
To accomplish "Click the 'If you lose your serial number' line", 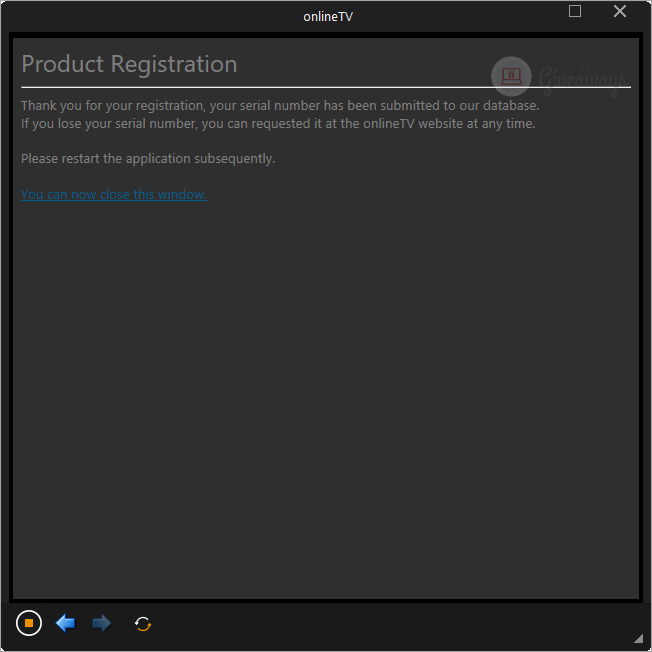I will [278, 123].
